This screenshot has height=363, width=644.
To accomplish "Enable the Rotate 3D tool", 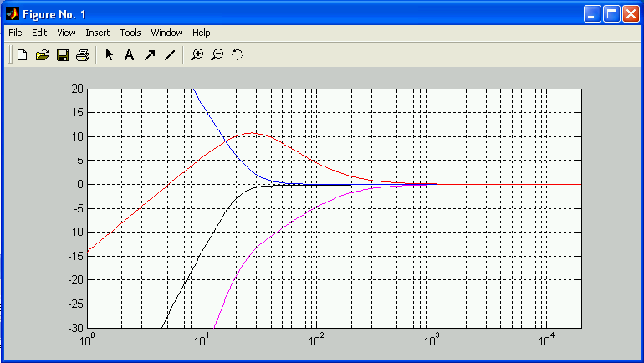I will pyautogui.click(x=237, y=54).
